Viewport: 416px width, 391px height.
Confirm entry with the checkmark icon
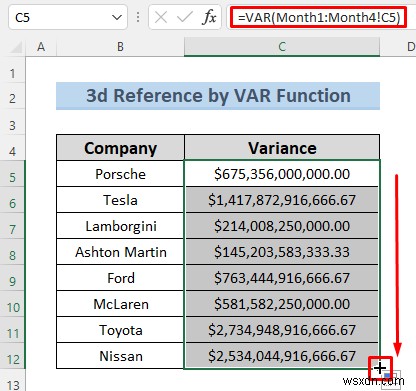pyautogui.click(x=185, y=17)
